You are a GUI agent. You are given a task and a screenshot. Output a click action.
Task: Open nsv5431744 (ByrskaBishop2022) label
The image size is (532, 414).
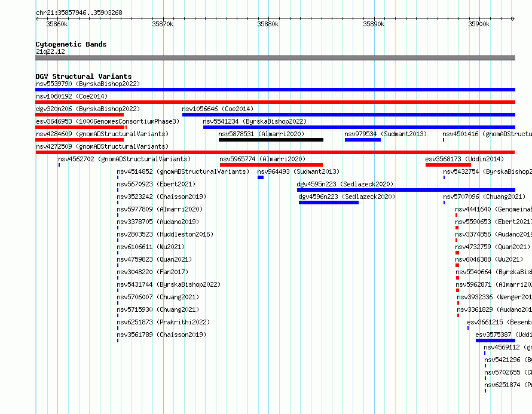pyautogui.click(x=169, y=284)
